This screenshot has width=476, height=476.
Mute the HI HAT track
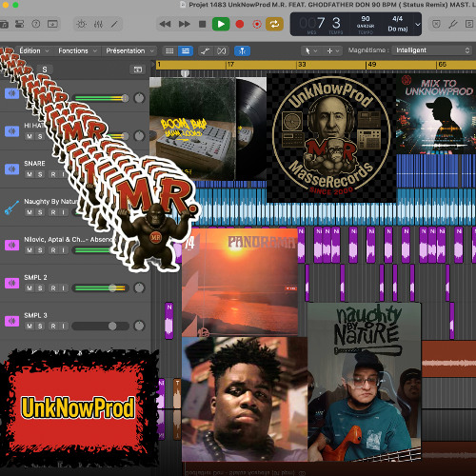30,136
